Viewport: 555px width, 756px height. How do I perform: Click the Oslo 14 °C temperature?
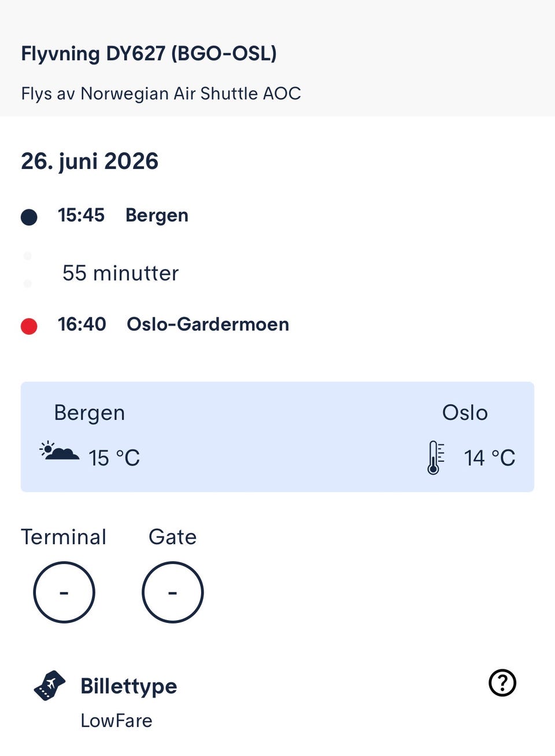489,458
